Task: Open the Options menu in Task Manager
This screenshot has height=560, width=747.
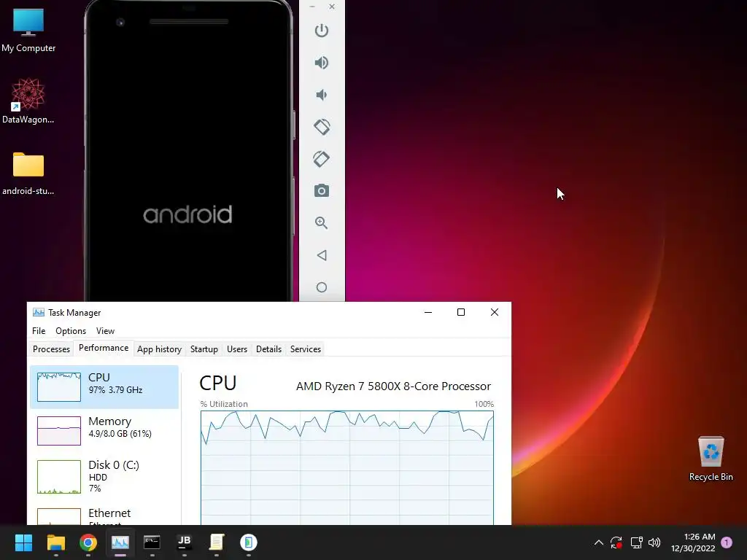Action: pyautogui.click(x=71, y=331)
